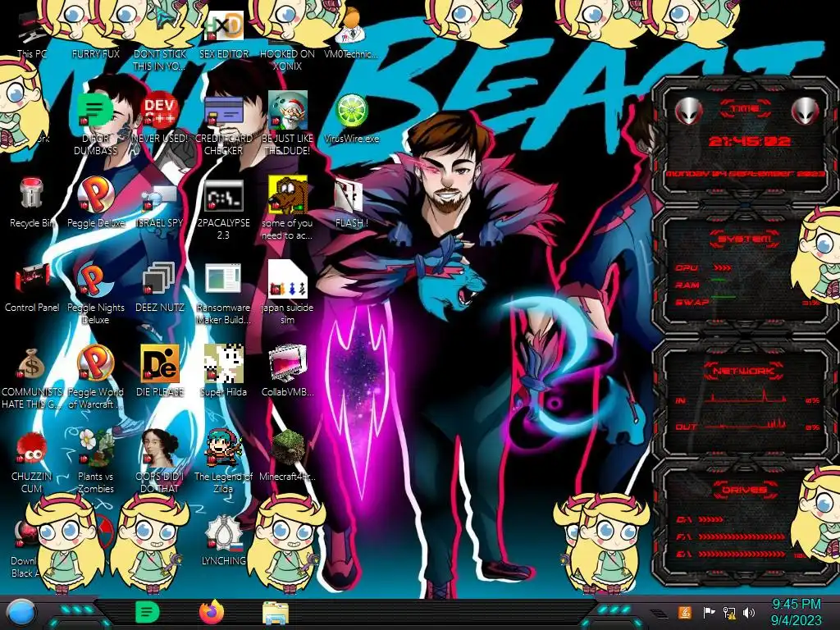Open the taskbar clock showing 9:45 PM

click(x=796, y=612)
